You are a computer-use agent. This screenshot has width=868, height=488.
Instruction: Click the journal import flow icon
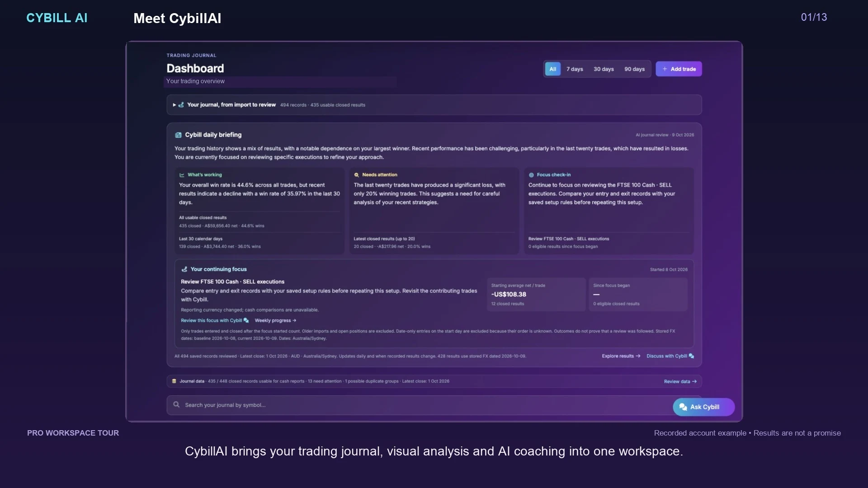point(181,105)
